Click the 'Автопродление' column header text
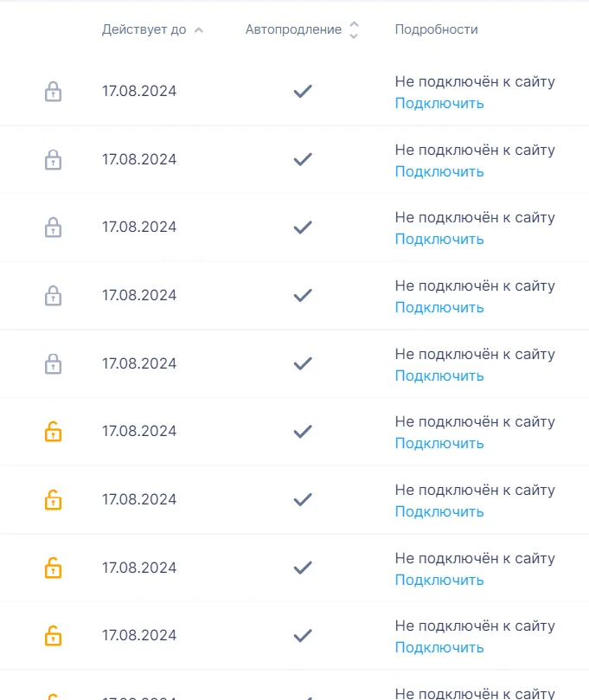Screen dimensions: 589x700 [x=293, y=29]
